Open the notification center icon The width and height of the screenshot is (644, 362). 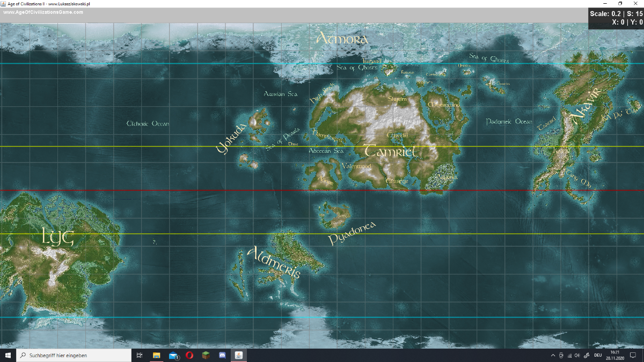[633, 355]
